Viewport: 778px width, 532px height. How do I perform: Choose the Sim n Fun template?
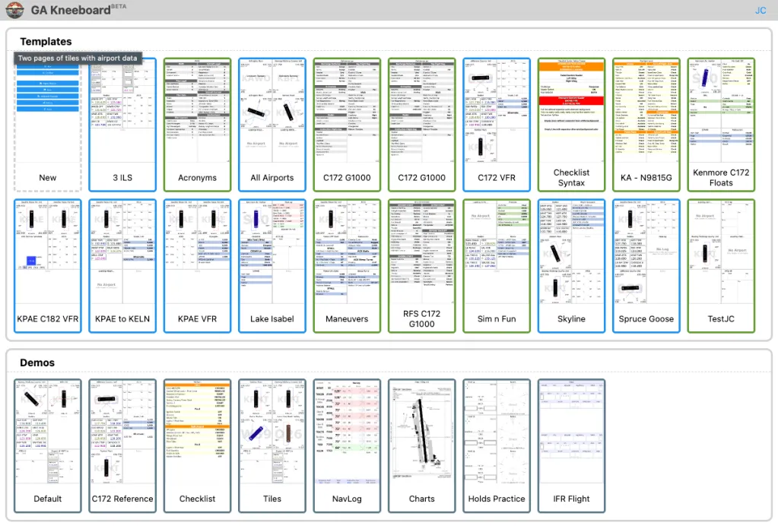(x=496, y=266)
